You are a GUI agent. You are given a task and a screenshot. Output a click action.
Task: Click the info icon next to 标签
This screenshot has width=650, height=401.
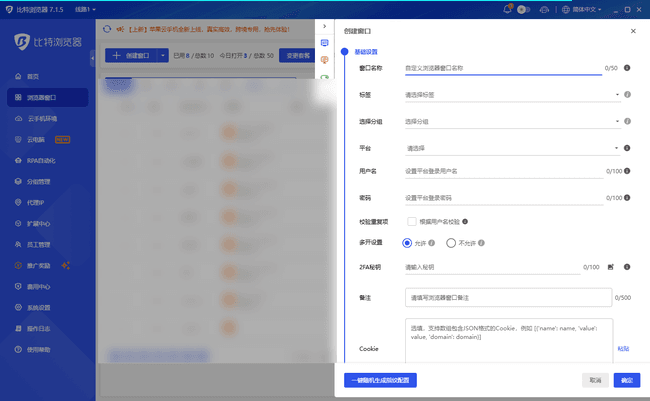click(627, 95)
